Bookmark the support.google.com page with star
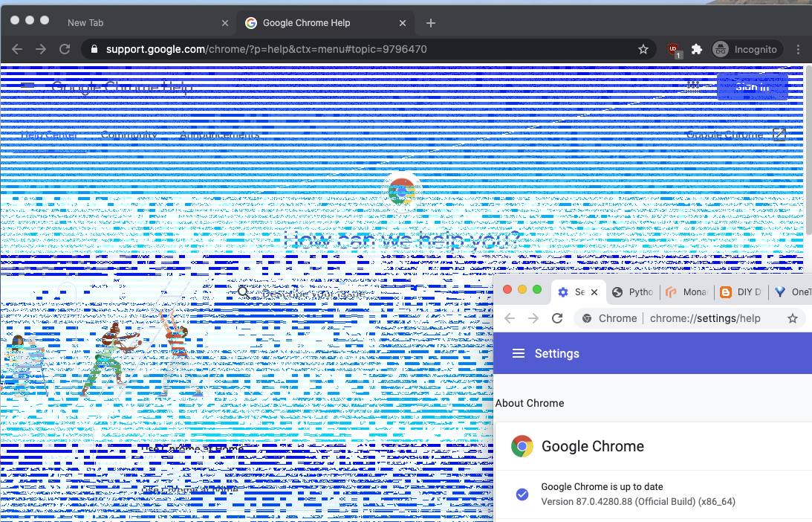This screenshot has height=522, width=812. point(643,49)
